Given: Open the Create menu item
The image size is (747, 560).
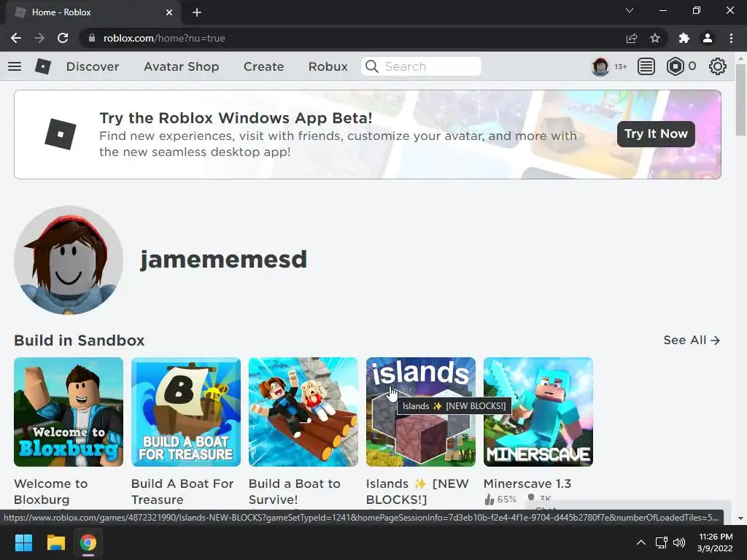Looking at the screenshot, I should tap(263, 66).
